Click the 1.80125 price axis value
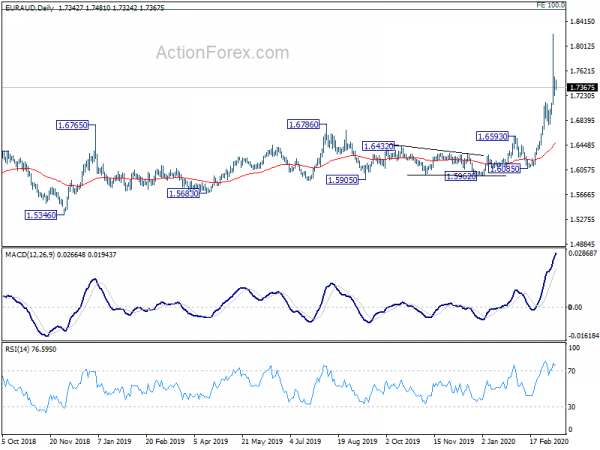600x450 pixels. point(582,46)
